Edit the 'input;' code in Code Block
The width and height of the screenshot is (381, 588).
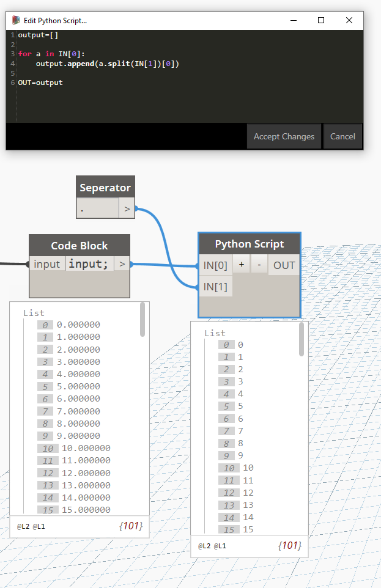pos(89,264)
